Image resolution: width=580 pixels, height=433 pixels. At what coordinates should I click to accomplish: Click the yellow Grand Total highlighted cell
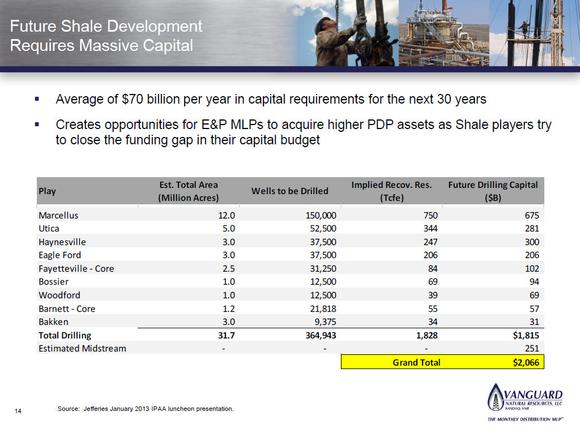point(442,362)
